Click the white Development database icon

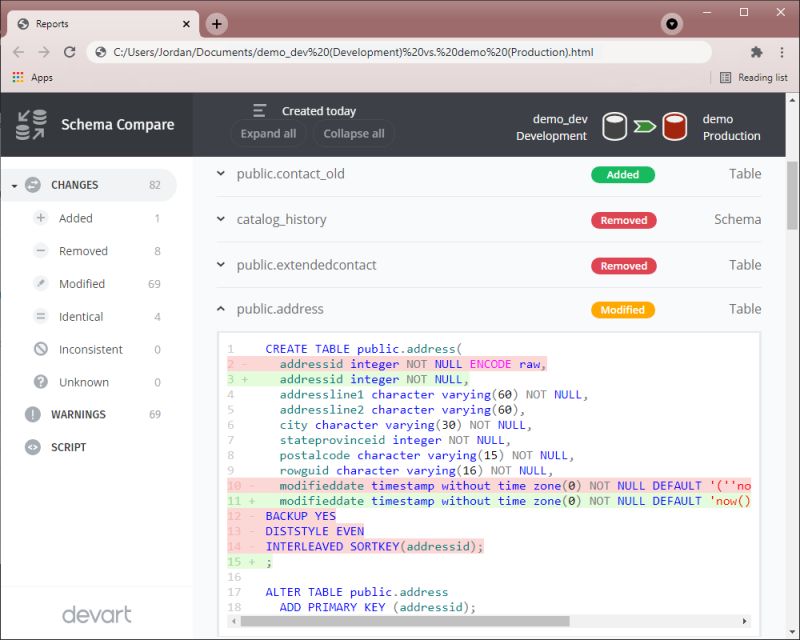(614, 127)
